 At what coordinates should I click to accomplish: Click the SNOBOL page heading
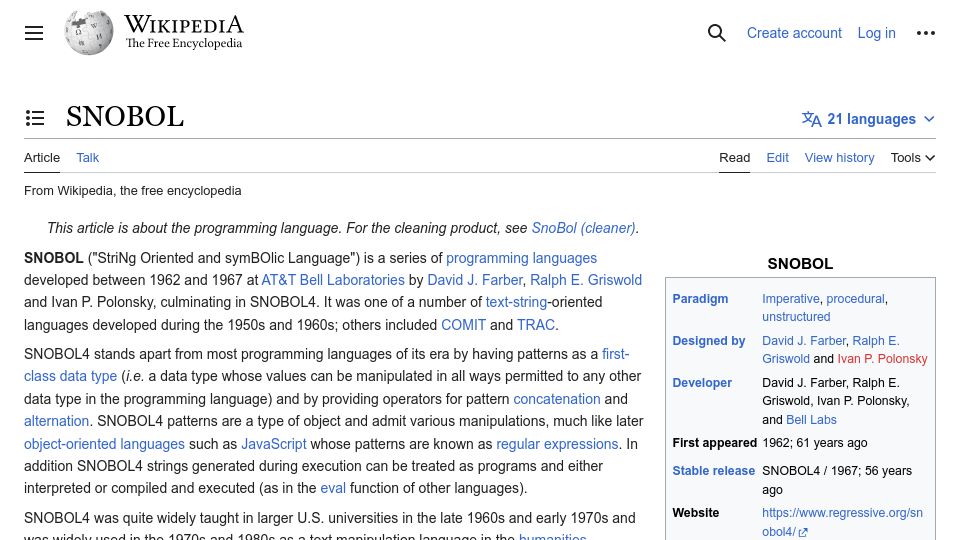(124, 117)
